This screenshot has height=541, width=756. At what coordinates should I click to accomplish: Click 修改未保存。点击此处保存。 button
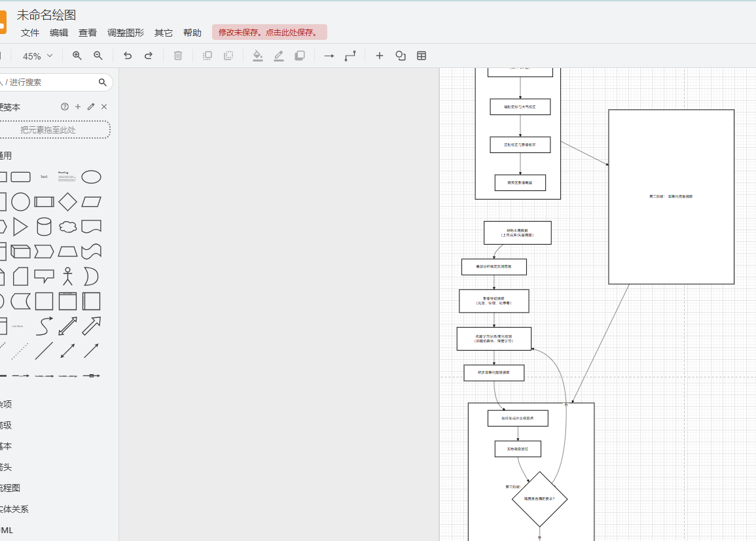click(x=270, y=32)
